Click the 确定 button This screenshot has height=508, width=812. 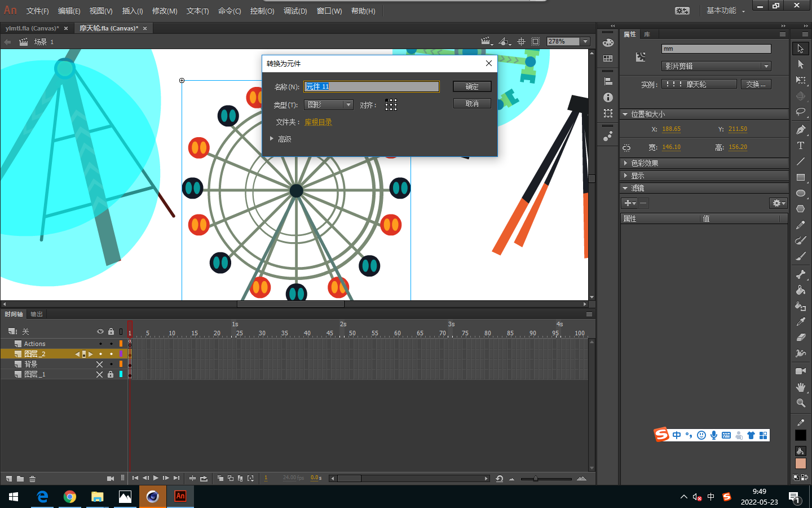472,86
